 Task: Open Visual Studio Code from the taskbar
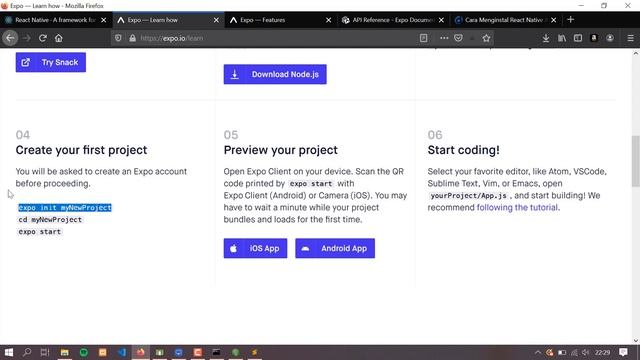coord(122,352)
